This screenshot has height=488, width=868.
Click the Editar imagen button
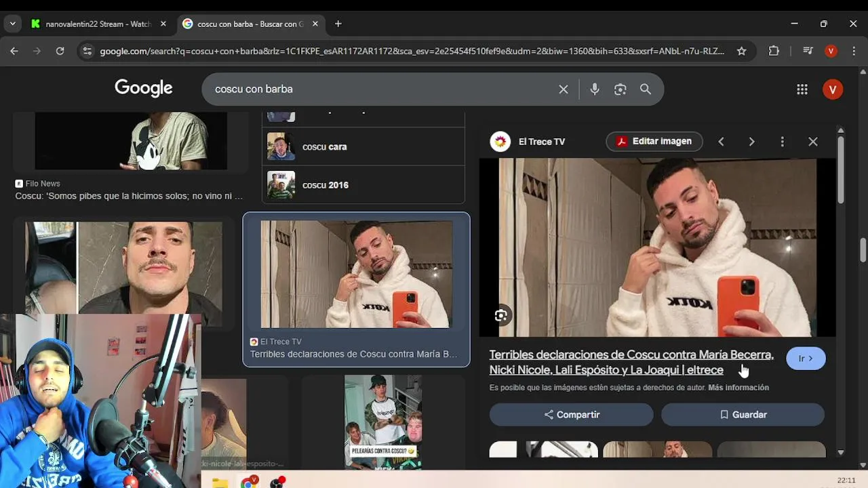pyautogui.click(x=654, y=141)
